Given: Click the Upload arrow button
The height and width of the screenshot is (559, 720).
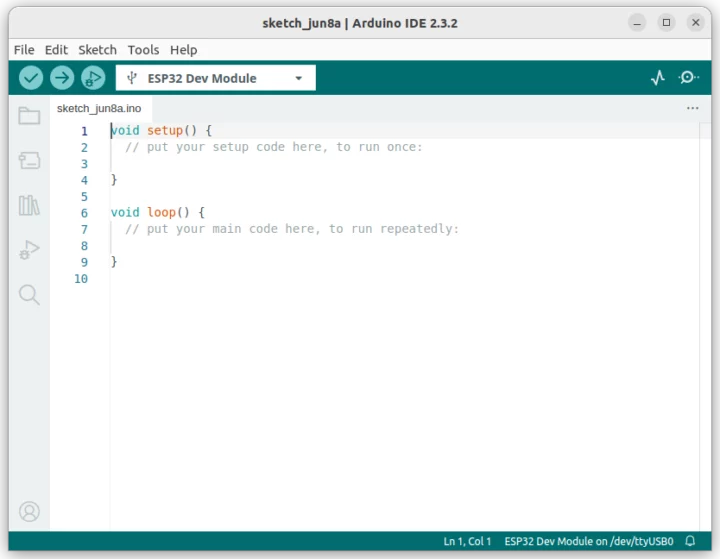Looking at the screenshot, I should coord(62,78).
